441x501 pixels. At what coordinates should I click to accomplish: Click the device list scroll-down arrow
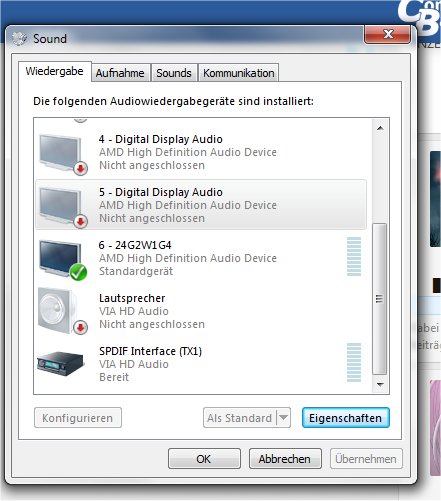[380, 384]
